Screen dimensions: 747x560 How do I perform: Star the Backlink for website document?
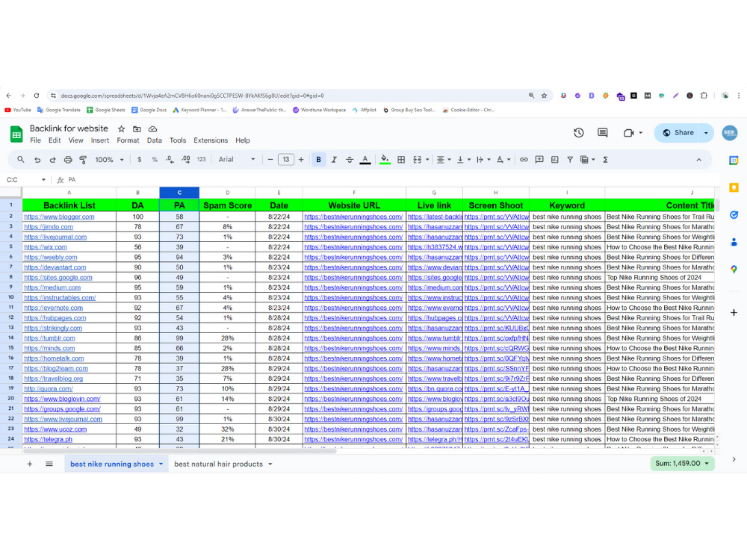point(122,128)
